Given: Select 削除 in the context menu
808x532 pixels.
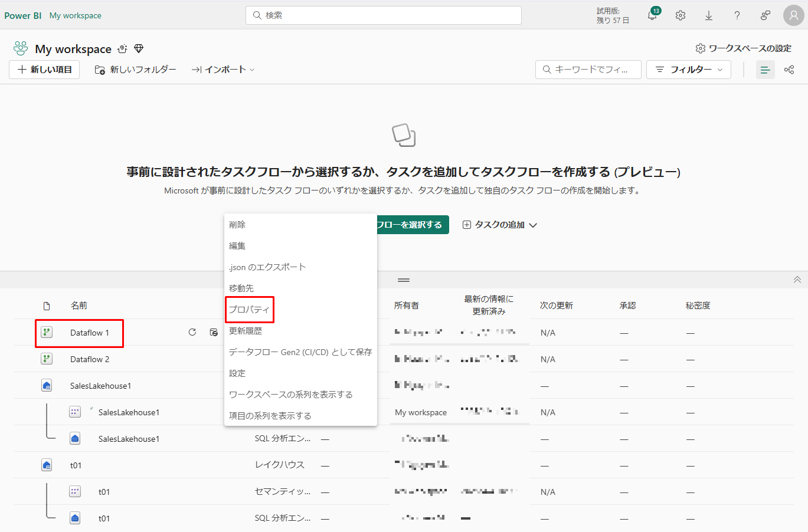Looking at the screenshot, I should pyautogui.click(x=237, y=225).
